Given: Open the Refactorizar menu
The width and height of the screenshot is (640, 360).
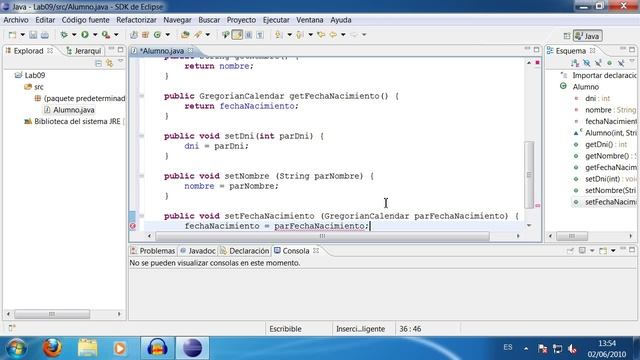Looking at the screenshot, I should click(x=136, y=20).
